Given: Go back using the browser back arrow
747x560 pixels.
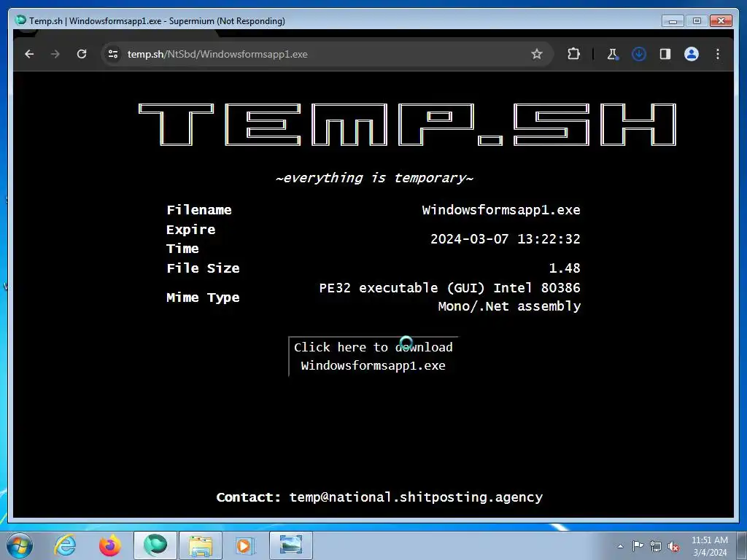Looking at the screenshot, I should coord(29,54).
